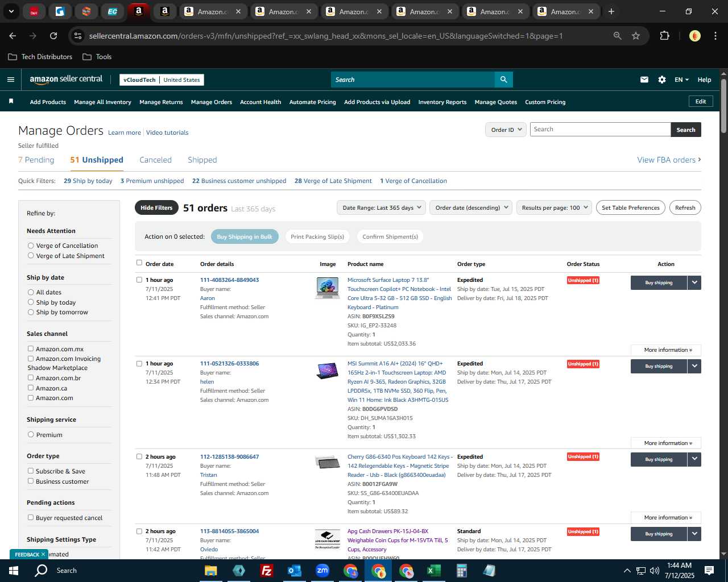This screenshot has width=728, height=582.
Task: Select the Ship by tomorrow radio option
Action: tap(31, 312)
